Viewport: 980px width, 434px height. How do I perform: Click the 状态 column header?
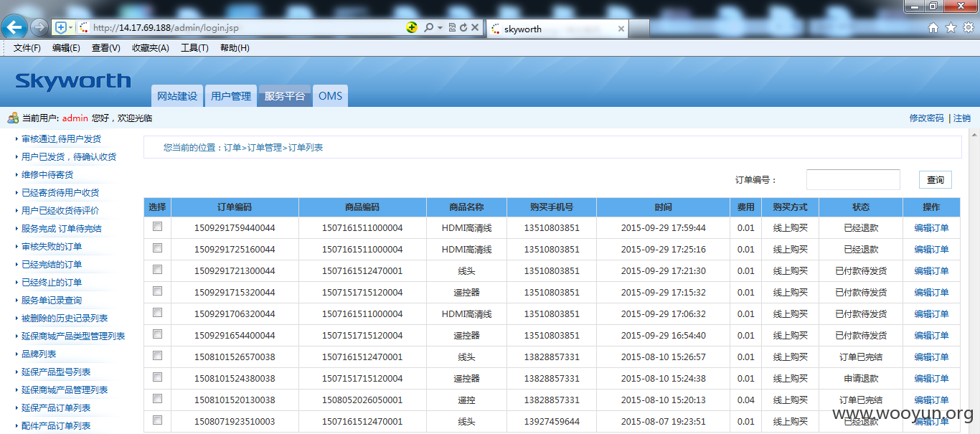(x=861, y=207)
